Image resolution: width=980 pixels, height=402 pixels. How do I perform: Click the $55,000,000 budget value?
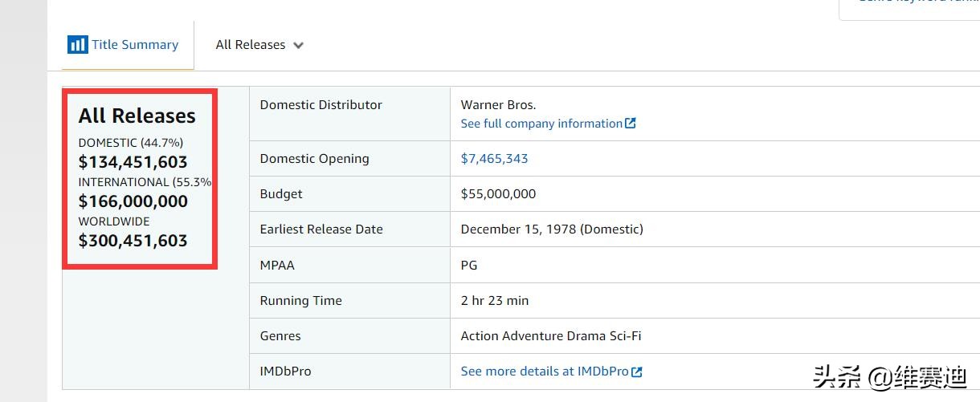point(498,193)
